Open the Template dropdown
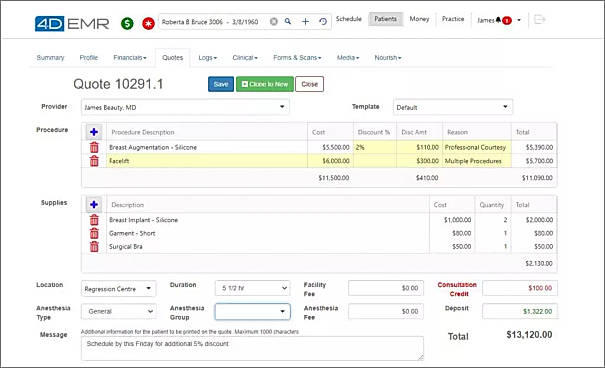Viewport: 605px width, 368px height. 453,107
